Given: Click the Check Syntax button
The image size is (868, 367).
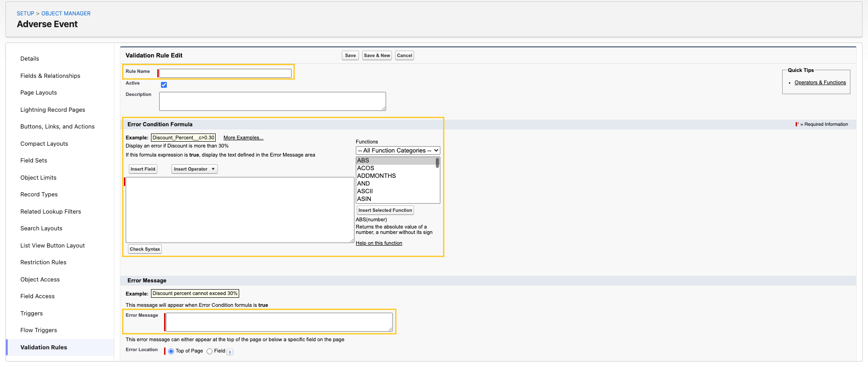Looking at the screenshot, I should pos(145,249).
